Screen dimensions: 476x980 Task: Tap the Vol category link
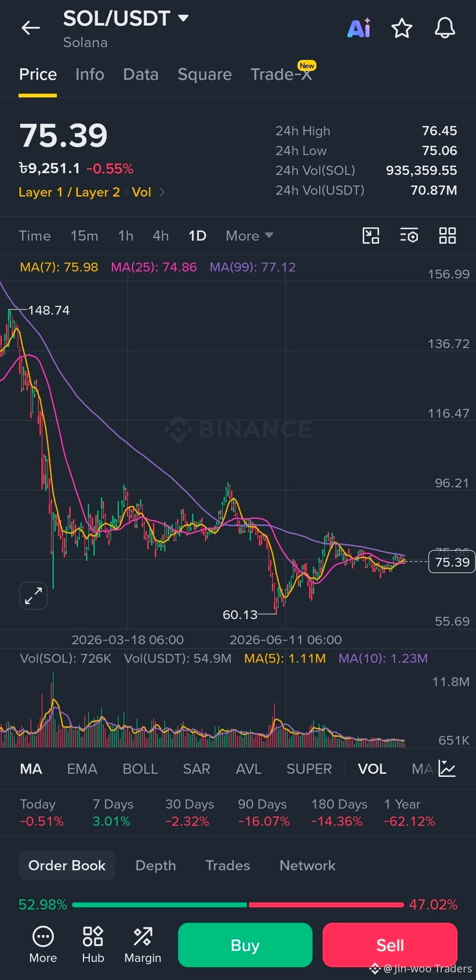coord(141,192)
